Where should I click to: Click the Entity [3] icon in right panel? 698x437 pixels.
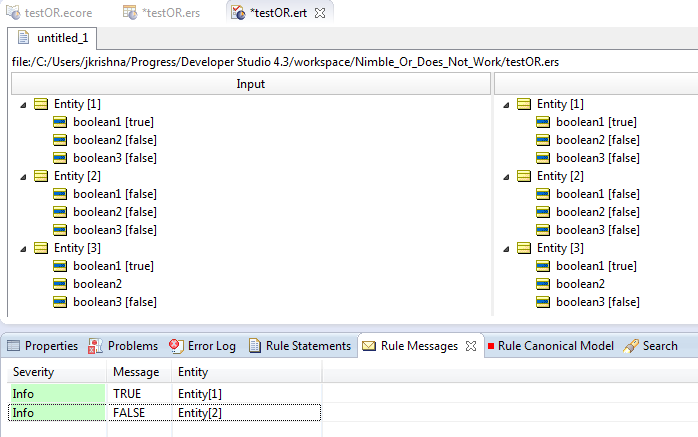tap(524, 248)
